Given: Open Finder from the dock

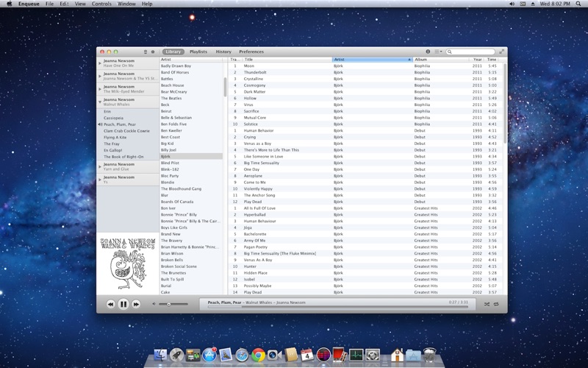Looking at the screenshot, I should [x=160, y=355].
